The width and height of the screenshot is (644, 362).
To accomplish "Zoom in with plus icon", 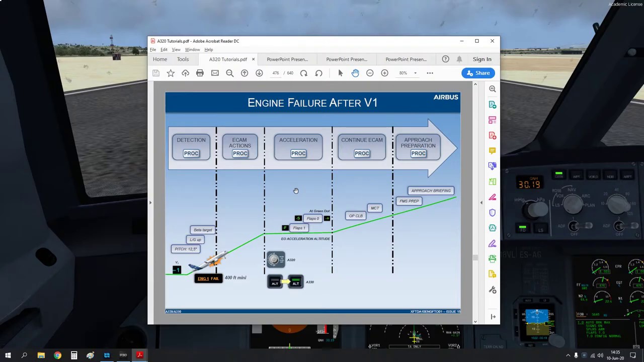I will (384, 73).
